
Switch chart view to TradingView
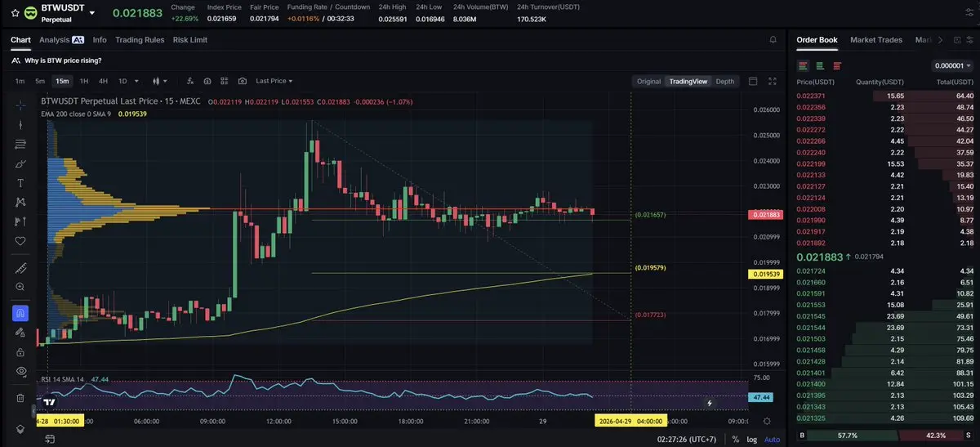pos(688,81)
